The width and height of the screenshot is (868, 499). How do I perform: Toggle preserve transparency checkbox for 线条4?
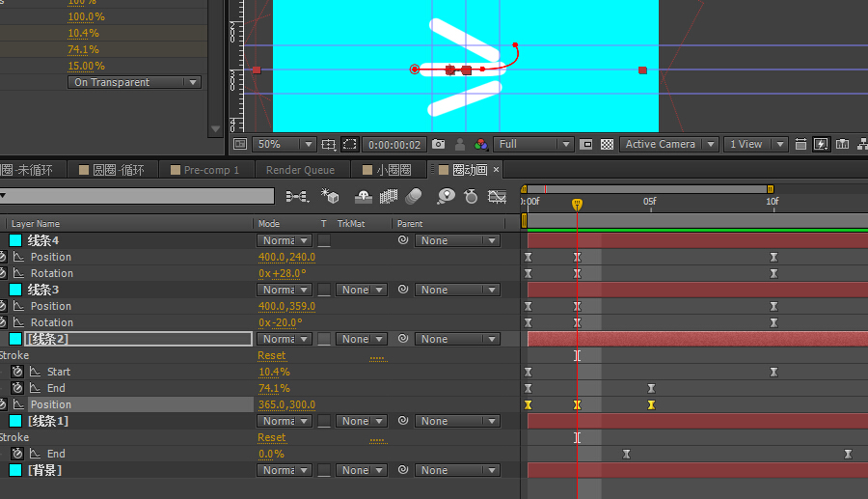(324, 240)
